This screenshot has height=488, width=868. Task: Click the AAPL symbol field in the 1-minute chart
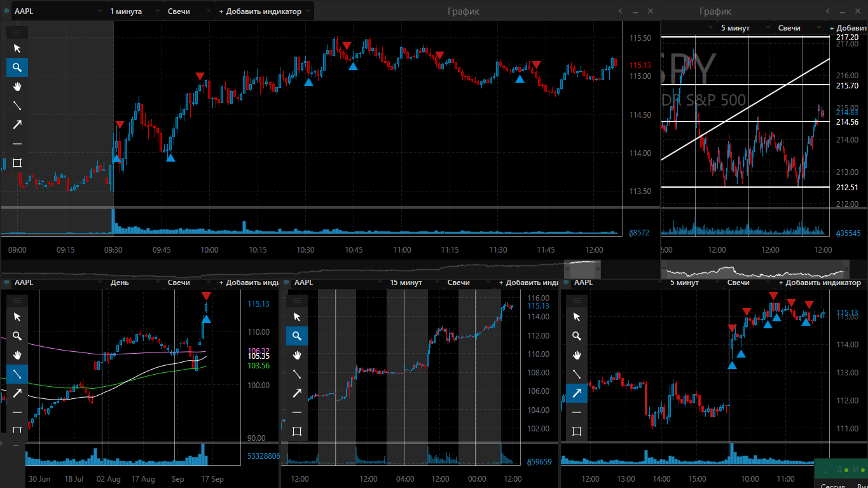pos(58,11)
